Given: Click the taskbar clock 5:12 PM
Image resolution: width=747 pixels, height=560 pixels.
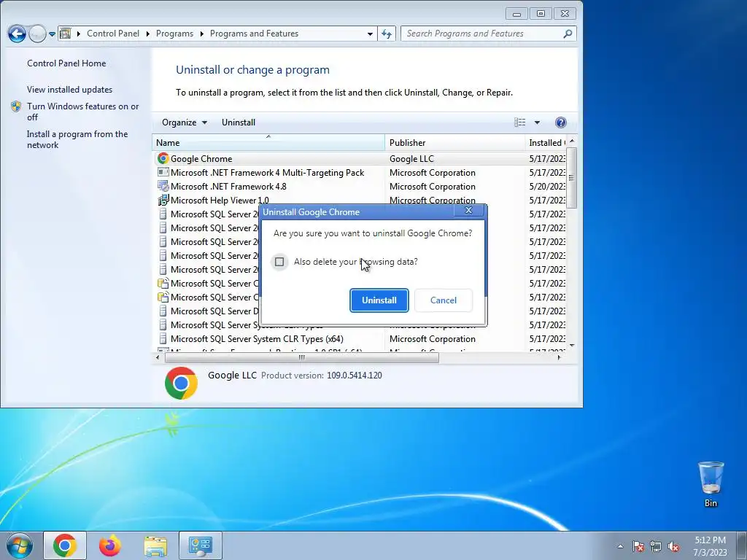Looking at the screenshot, I should pos(710,546).
